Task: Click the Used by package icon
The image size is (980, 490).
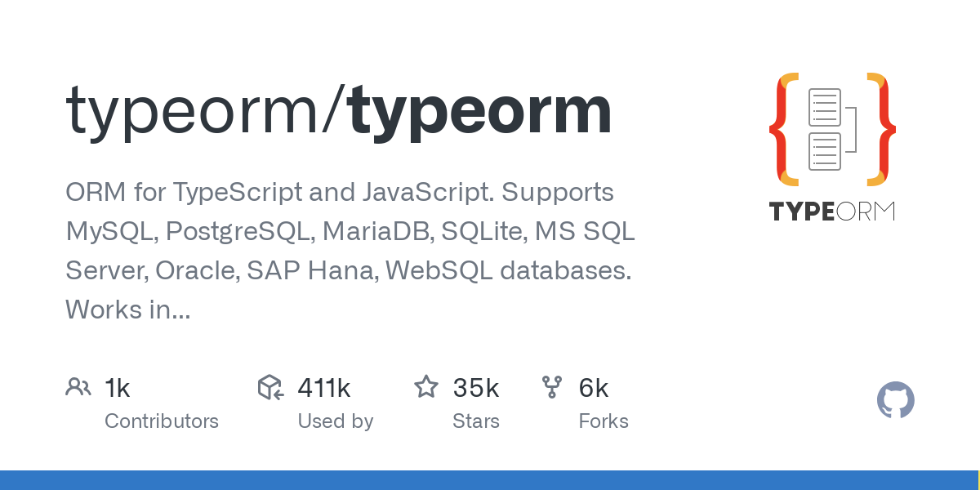Action: pos(271,387)
